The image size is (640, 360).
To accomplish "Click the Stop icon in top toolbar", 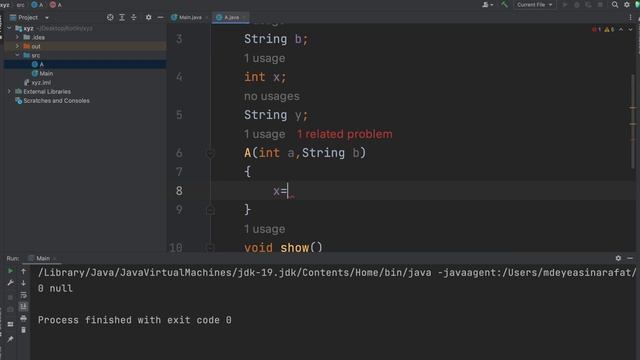I will click(x=600, y=4).
